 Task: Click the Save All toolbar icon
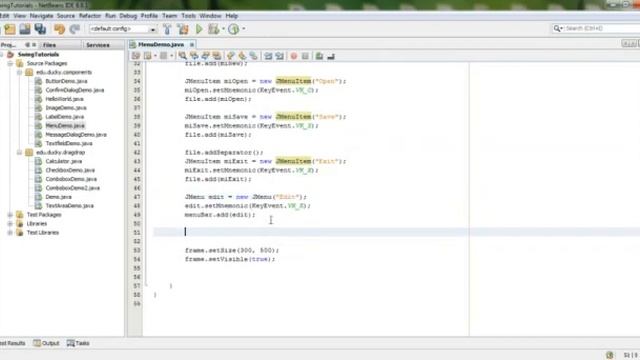pos(40,29)
